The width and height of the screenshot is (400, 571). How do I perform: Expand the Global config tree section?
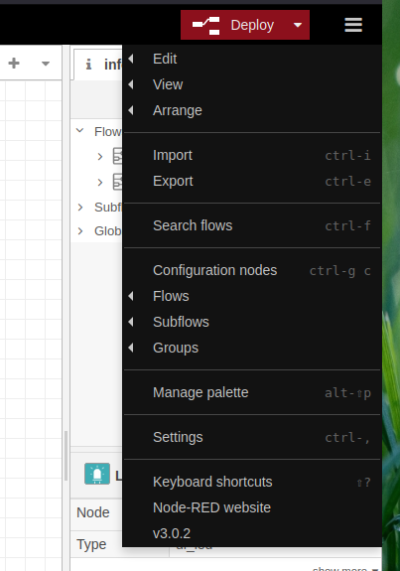[81, 231]
